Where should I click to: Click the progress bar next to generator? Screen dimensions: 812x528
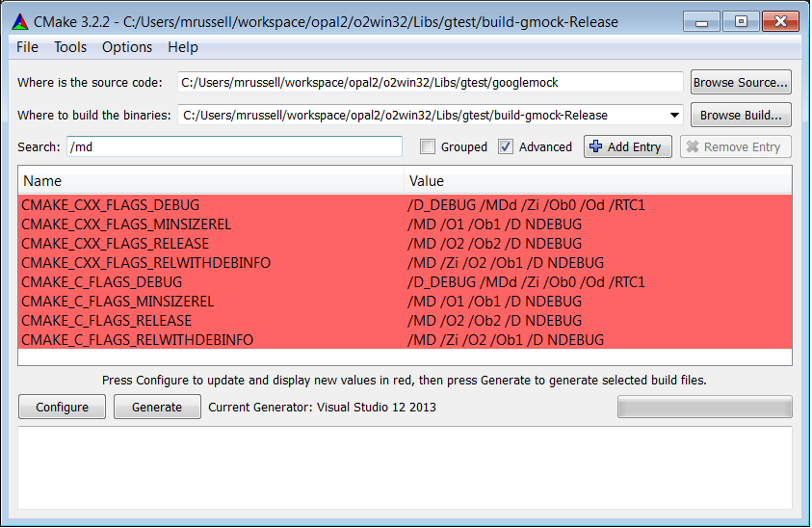pyautogui.click(x=704, y=407)
